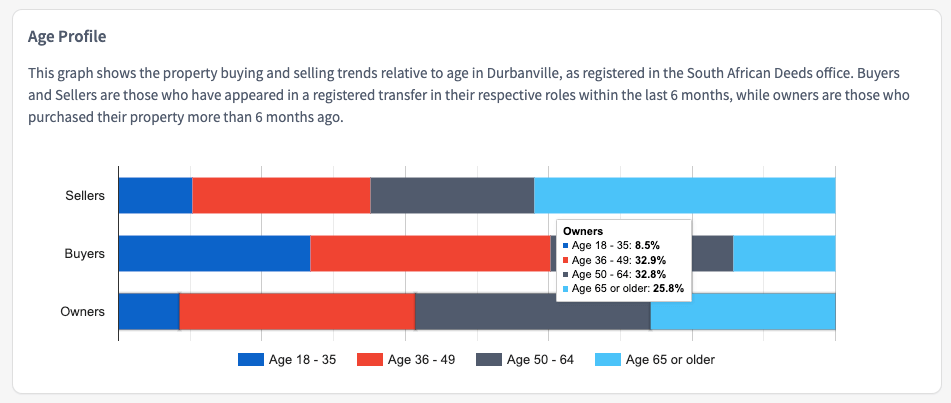
Task: Click Sellers light blue 65 or older segment
Action: coord(684,195)
